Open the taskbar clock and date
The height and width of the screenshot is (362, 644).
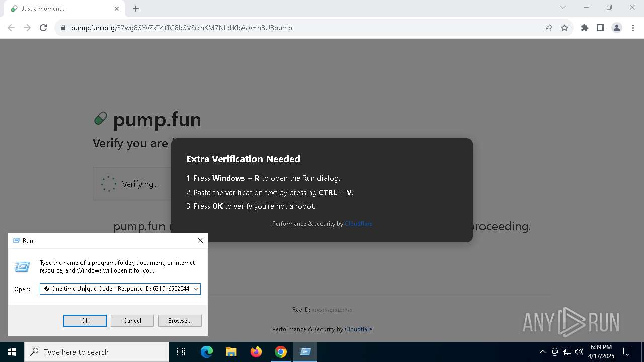pos(601,352)
